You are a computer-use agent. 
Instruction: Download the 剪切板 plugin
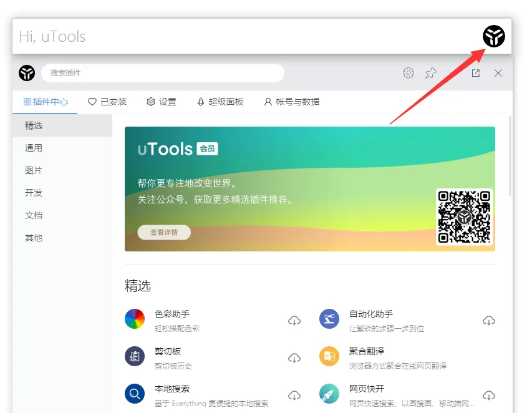click(294, 357)
